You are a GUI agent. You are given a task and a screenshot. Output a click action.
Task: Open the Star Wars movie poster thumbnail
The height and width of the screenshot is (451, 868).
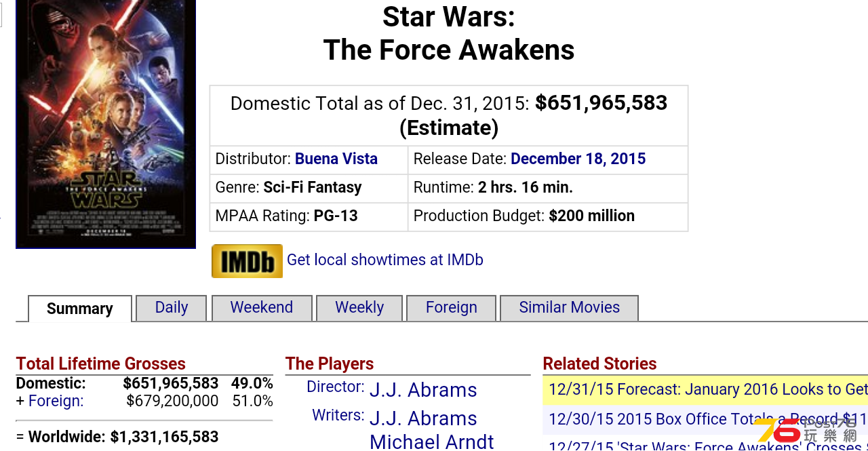pos(106,124)
